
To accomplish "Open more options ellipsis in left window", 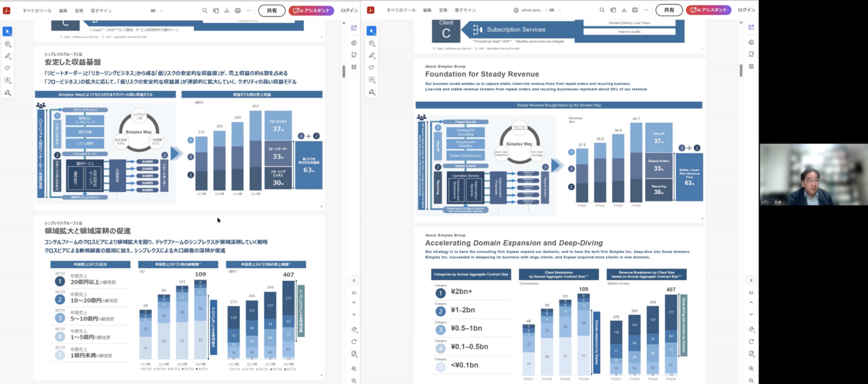I will click(x=249, y=11).
